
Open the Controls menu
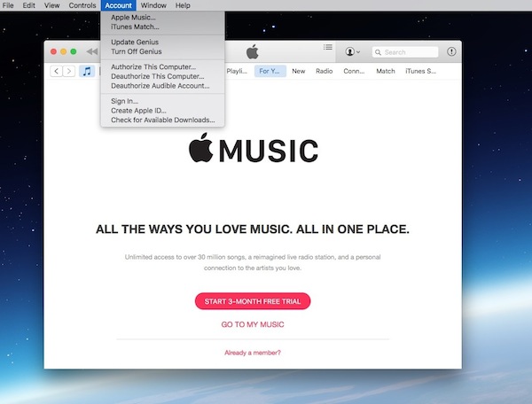(x=82, y=5)
